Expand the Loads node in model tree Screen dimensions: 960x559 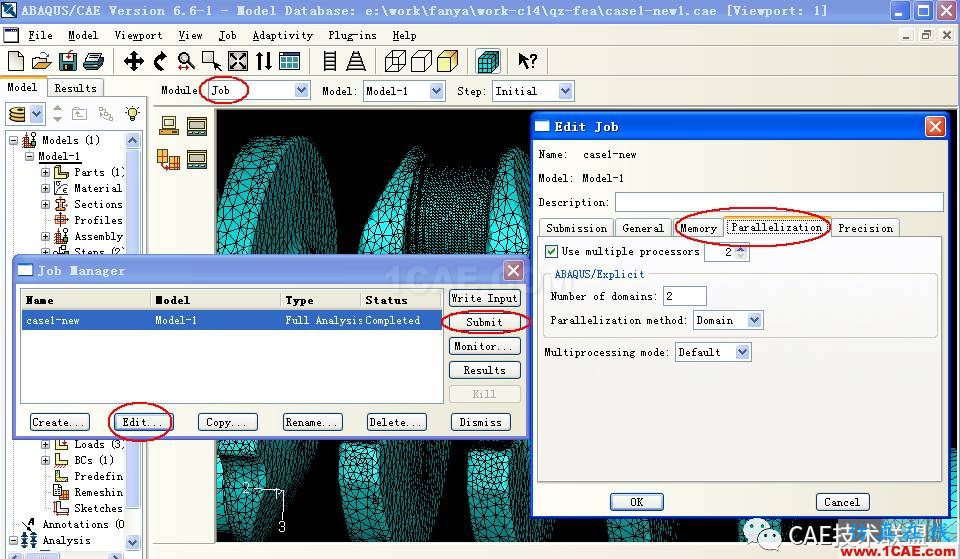point(45,445)
